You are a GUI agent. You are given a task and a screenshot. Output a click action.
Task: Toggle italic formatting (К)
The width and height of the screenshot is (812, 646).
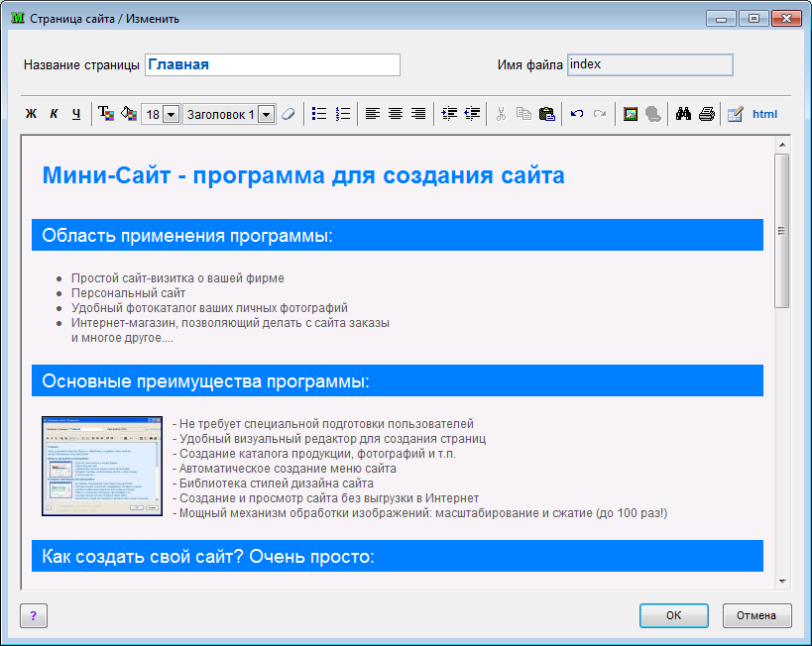pos(54,115)
